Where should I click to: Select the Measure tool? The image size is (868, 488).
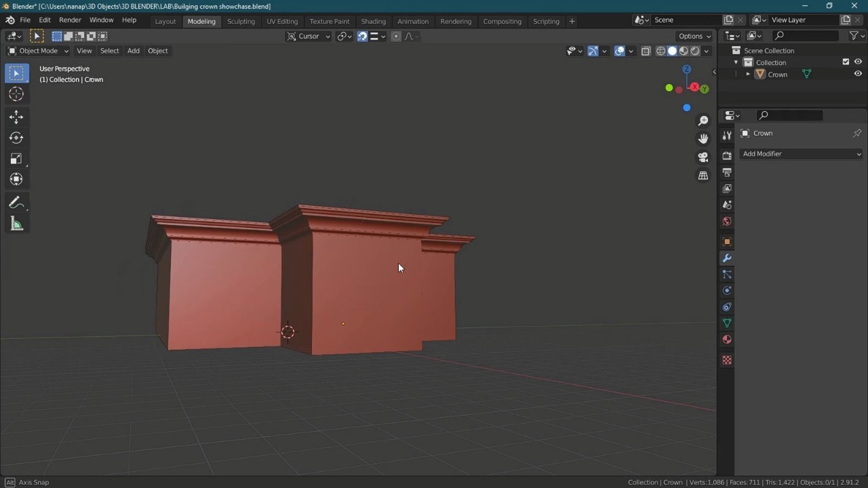(16, 223)
